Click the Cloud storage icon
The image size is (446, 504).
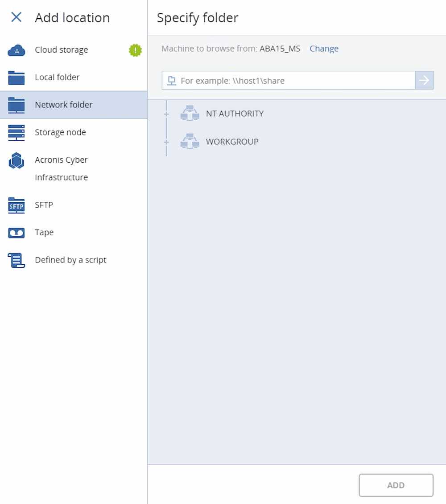[17, 50]
